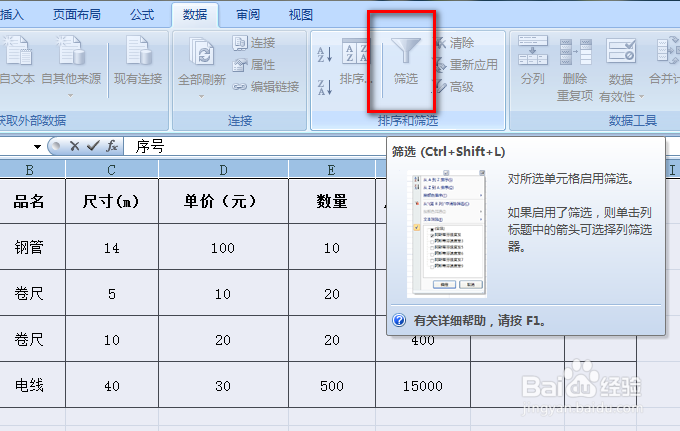The height and width of the screenshot is (431, 680).
Task: Select the cell with value 100
Action: [223, 247]
